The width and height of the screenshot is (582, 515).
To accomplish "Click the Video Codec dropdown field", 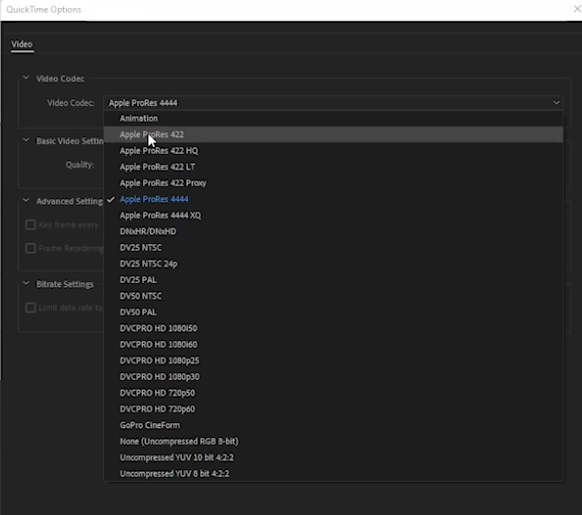I will pyautogui.click(x=333, y=103).
